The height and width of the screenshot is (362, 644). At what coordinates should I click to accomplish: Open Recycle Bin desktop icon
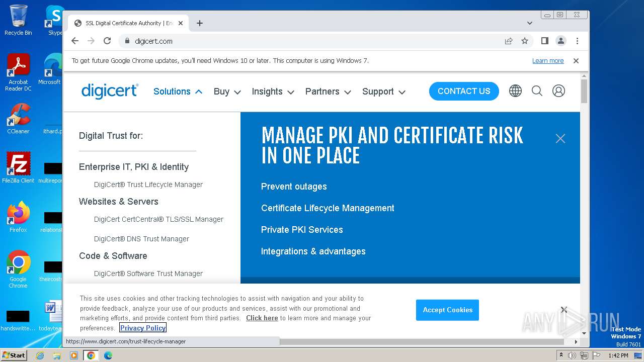tap(18, 20)
